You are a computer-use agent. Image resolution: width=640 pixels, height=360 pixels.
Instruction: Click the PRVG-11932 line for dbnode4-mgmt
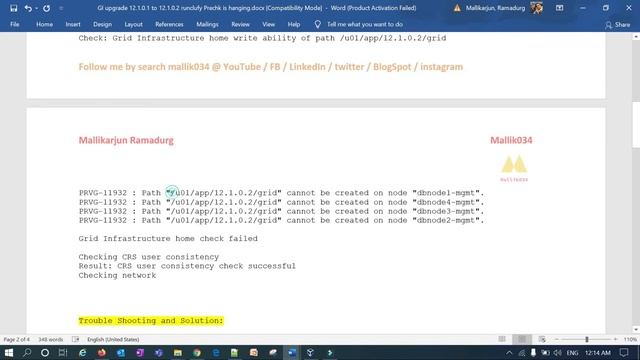pos(281,202)
